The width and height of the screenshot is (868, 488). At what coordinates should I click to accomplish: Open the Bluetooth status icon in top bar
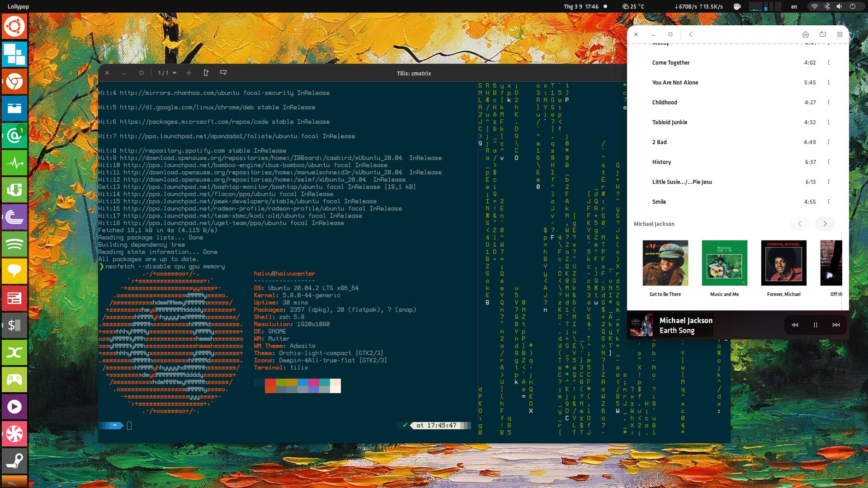point(827,6)
